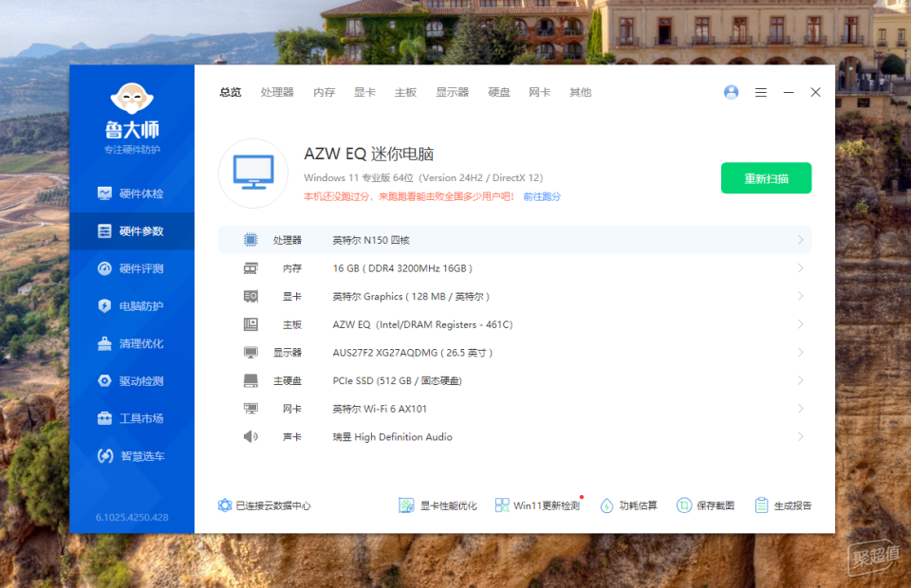Image resolution: width=911 pixels, height=588 pixels.
Task: Click the AZW EQ 迷你电脑 title
Action: (369, 154)
